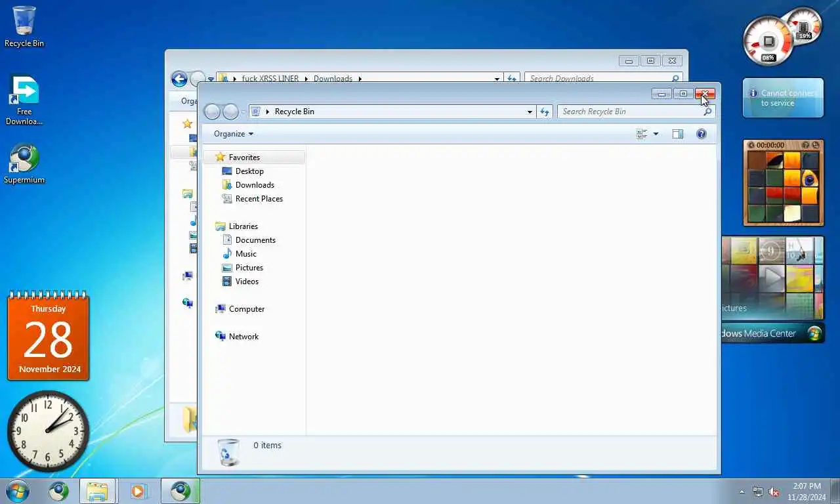840x504 pixels.
Task: Show the preview pane
Action: tap(678, 134)
